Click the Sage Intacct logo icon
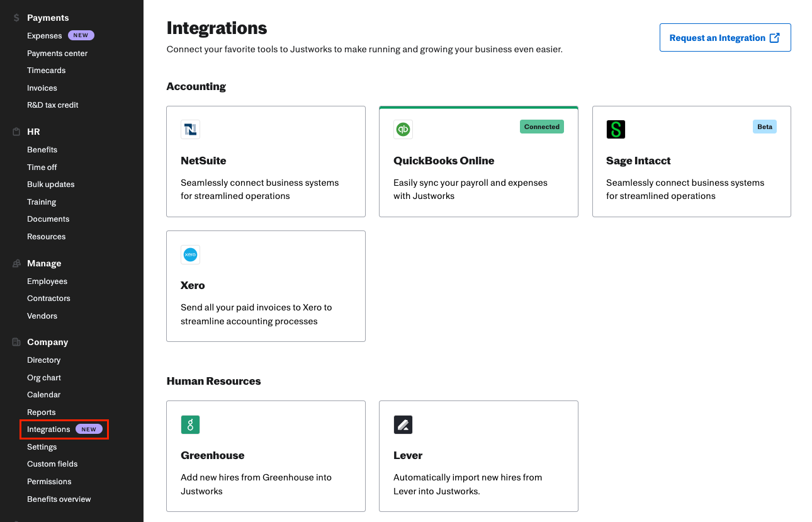 tap(616, 130)
